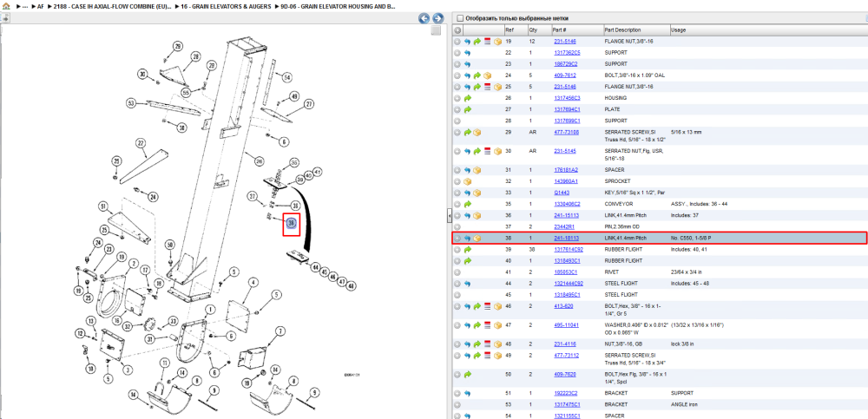This screenshot has height=419, width=868.
Task: Open part number 1321155C1 link
Action: click(567, 416)
